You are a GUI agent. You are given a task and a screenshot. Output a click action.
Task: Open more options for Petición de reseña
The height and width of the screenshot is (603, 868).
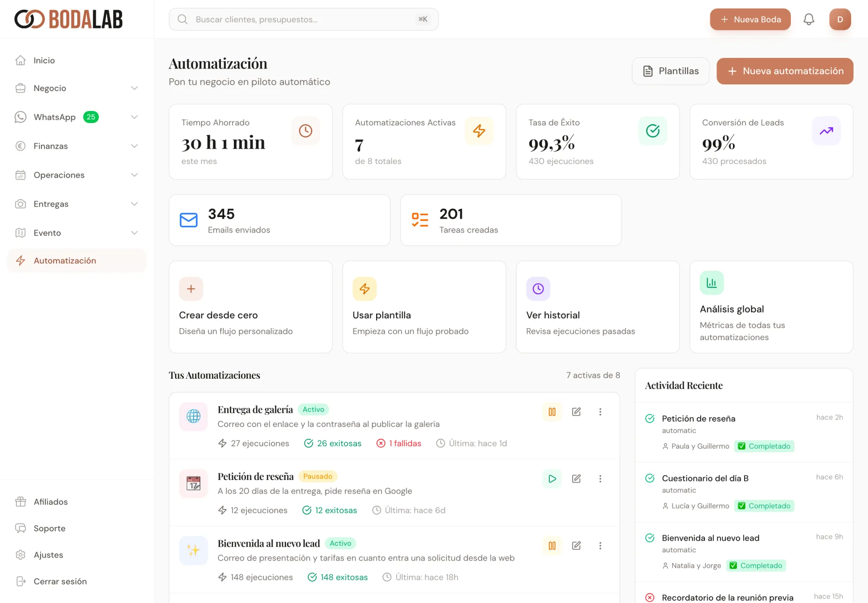coord(600,479)
